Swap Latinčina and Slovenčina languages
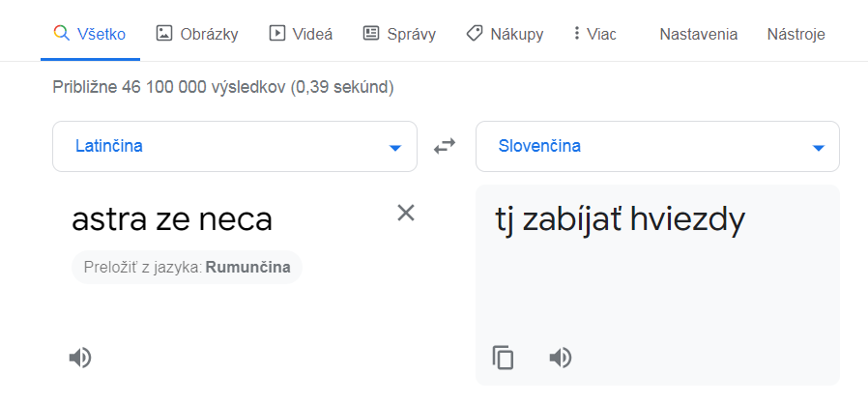 445,147
